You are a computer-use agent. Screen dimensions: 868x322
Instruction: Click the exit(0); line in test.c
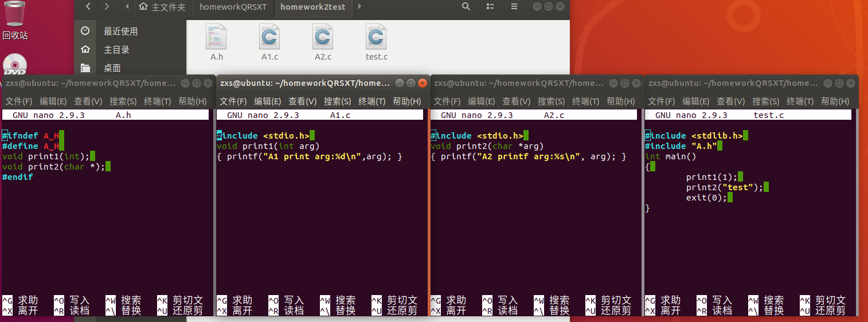707,198
